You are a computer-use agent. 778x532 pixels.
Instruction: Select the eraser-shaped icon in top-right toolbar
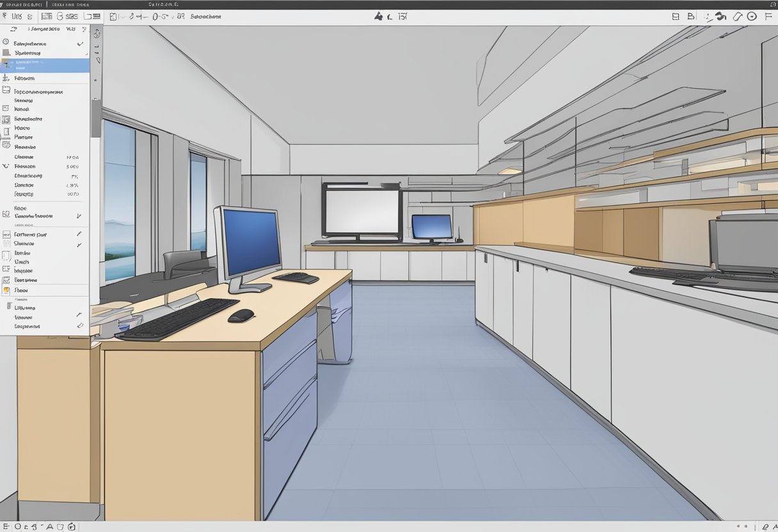737,17
